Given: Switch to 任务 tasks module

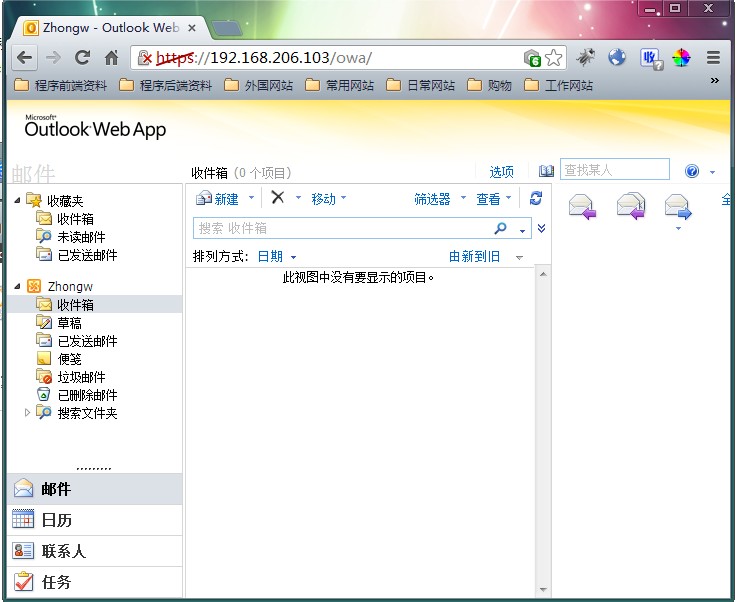Looking at the screenshot, I should click(x=94, y=582).
